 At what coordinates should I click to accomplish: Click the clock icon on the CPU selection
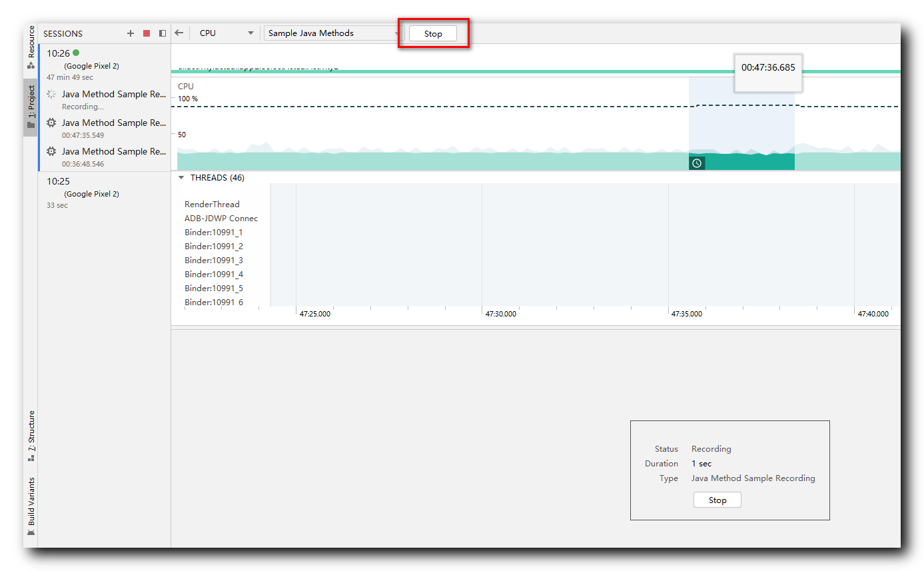pyautogui.click(x=697, y=163)
